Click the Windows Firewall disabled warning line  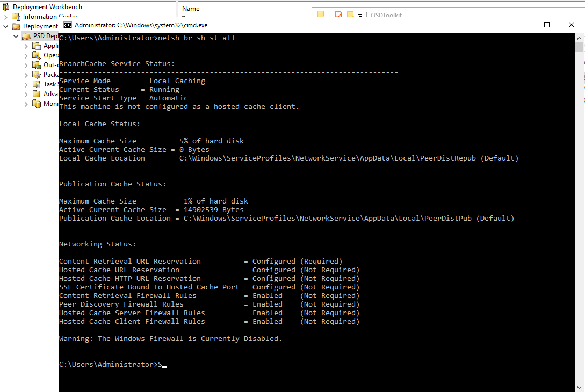point(170,338)
